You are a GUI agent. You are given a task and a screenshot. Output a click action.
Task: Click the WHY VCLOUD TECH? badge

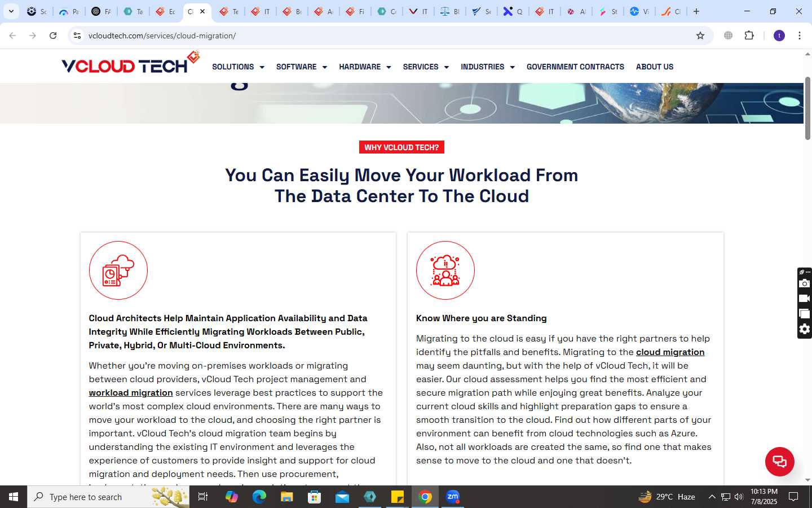[401, 147]
